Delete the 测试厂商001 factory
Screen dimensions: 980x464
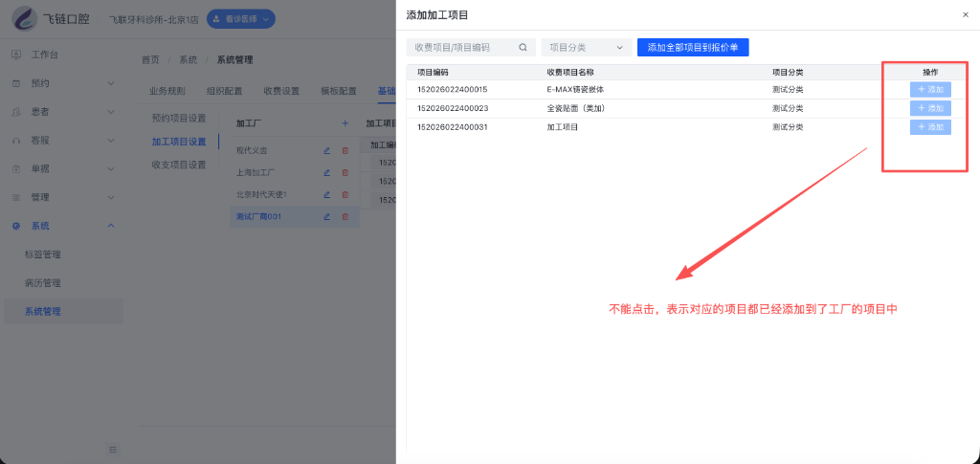345,217
